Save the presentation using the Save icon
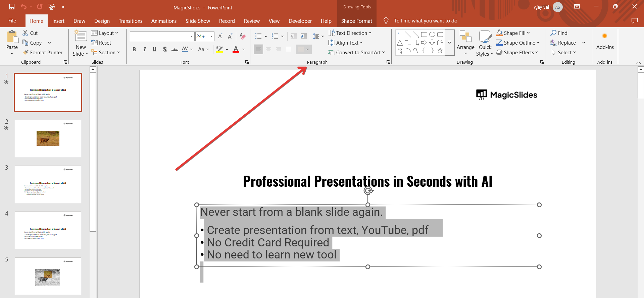 click(x=12, y=7)
